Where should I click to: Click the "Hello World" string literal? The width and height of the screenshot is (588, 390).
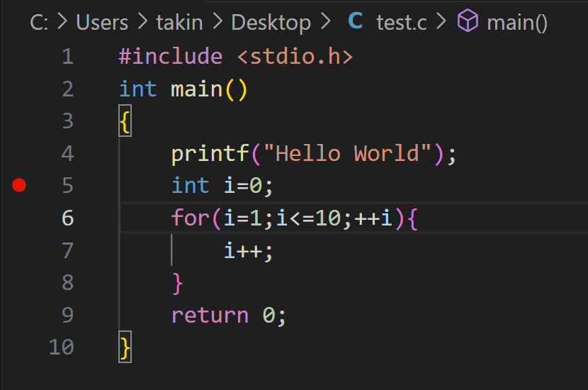coord(348,153)
